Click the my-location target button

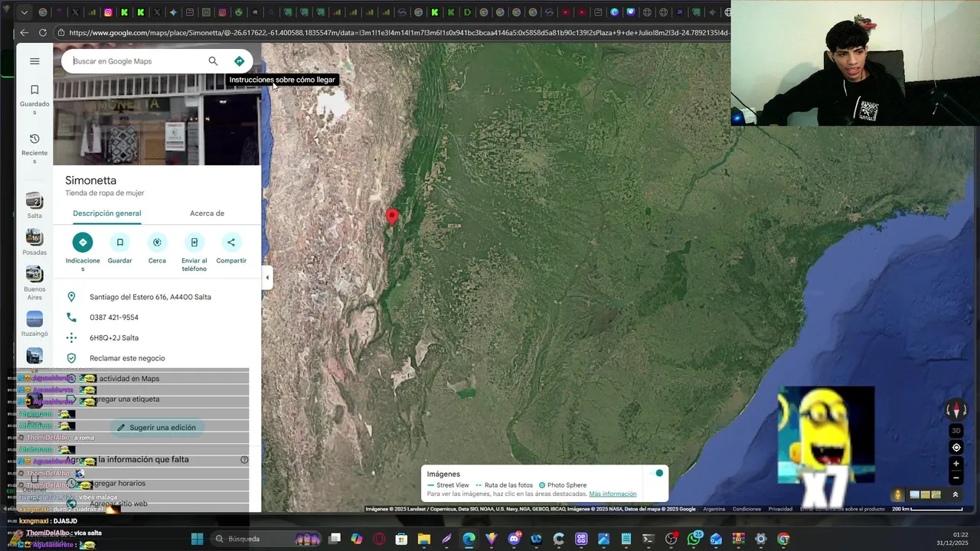pyautogui.click(x=955, y=448)
